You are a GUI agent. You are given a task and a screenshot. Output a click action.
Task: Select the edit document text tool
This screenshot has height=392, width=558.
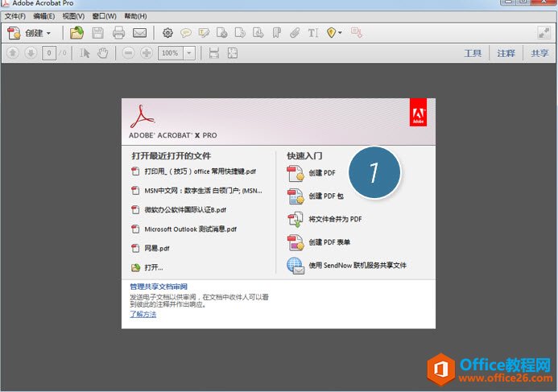[312, 33]
